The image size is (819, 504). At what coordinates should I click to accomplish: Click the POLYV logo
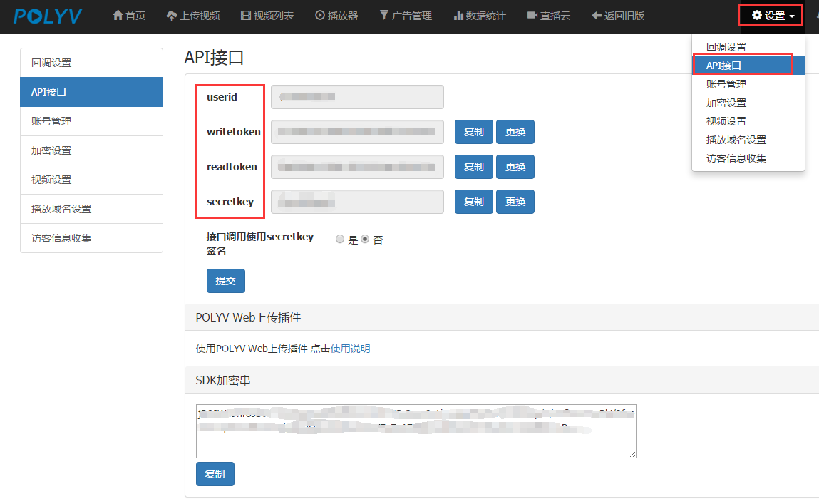48,16
